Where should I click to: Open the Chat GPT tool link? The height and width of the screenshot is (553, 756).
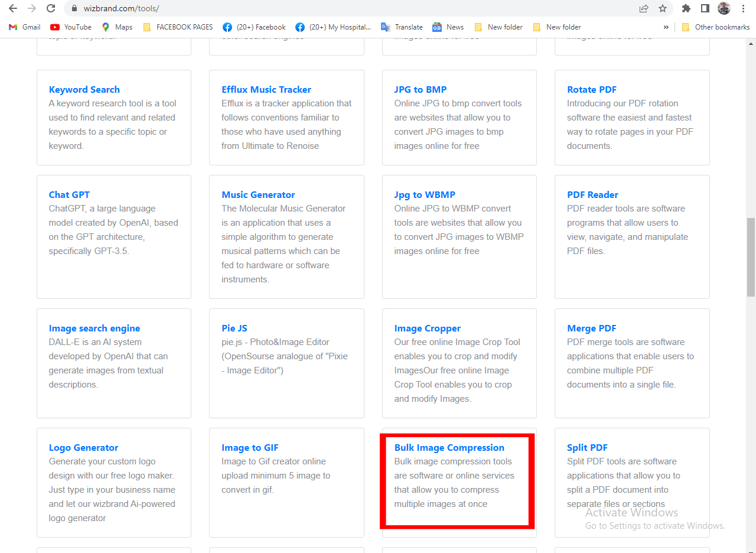69,195
